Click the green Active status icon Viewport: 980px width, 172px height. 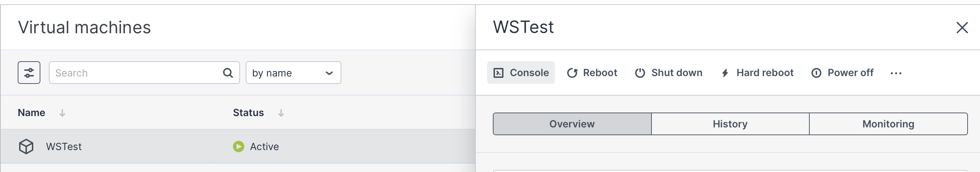click(239, 147)
